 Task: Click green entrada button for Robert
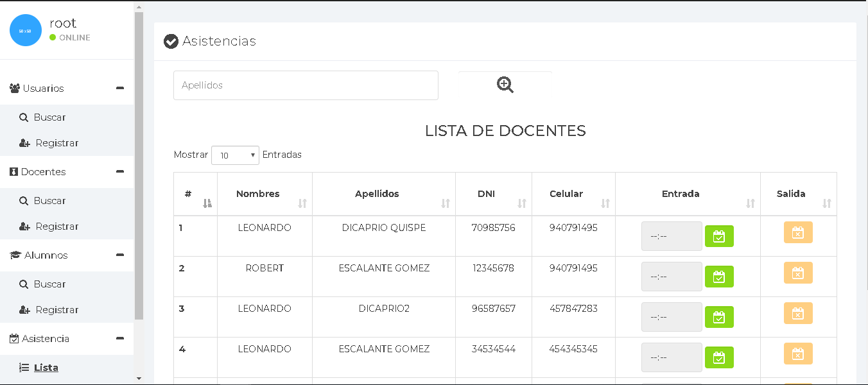pos(719,277)
